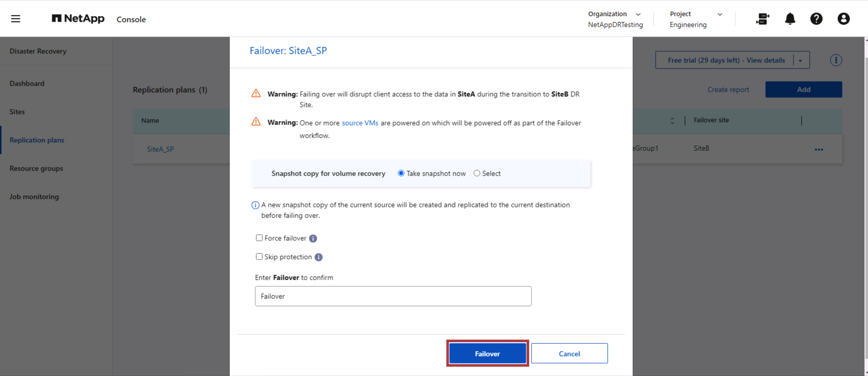View Force failover info tooltip

pos(313,239)
